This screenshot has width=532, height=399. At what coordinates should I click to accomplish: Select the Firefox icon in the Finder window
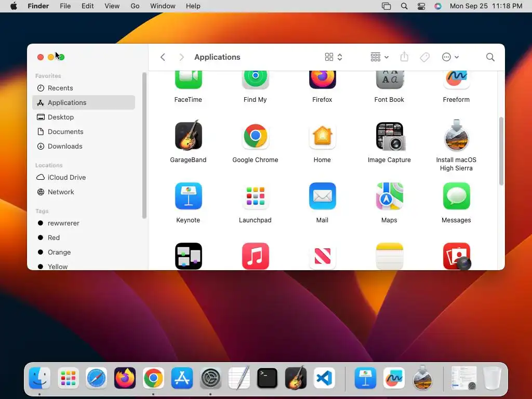coord(322,79)
